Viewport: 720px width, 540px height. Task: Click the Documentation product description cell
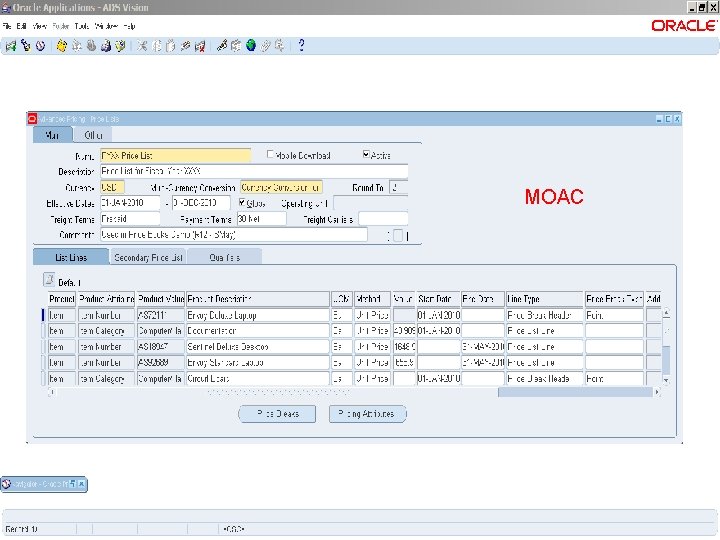pos(258,331)
